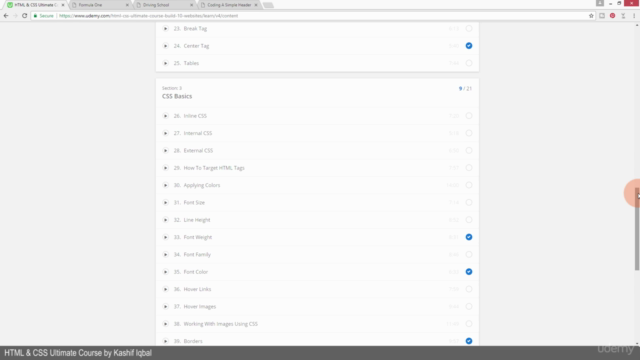640x360 pixels.
Task: Play lecture 34 Font Family
Action: click(165, 255)
